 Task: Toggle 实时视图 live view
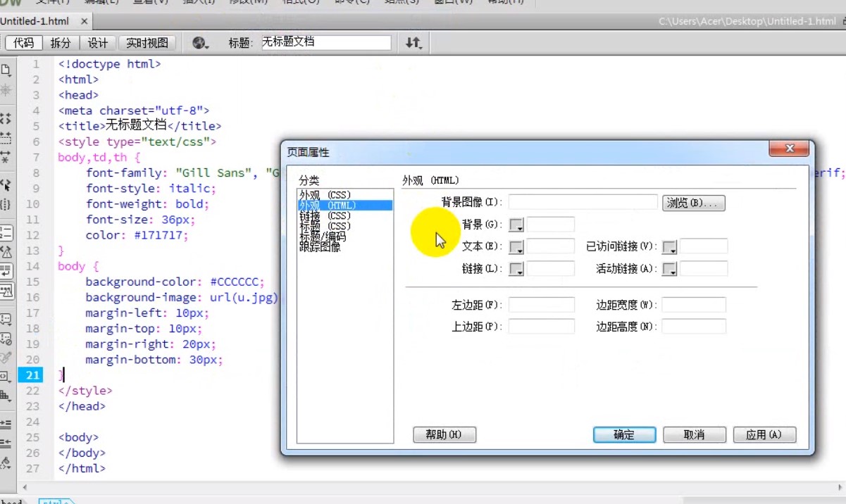click(147, 44)
